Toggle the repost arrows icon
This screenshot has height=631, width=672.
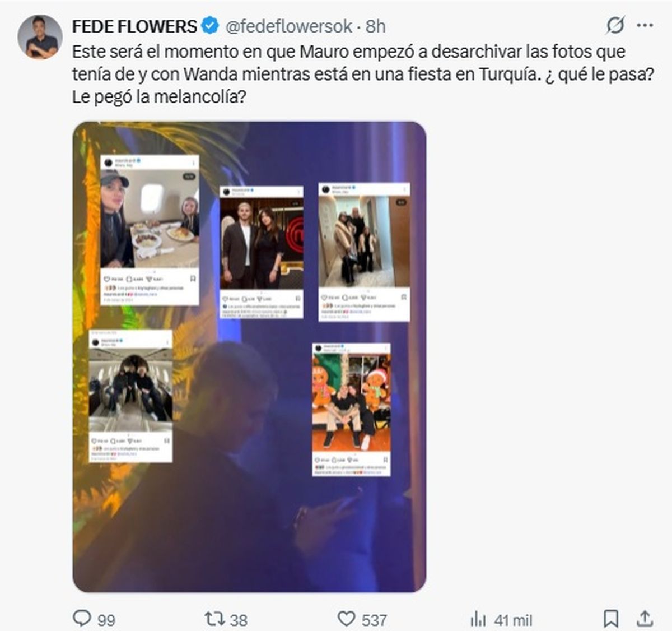click(x=214, y=619)
